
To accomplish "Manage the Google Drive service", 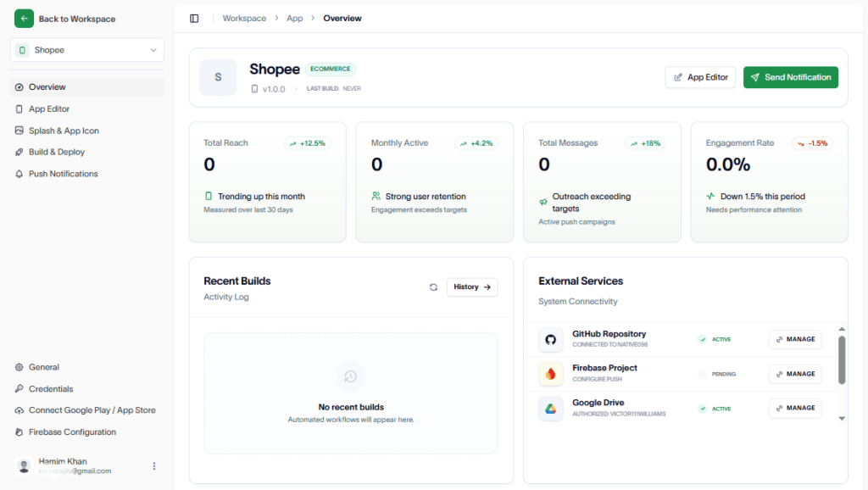I will tap(795, 408).
